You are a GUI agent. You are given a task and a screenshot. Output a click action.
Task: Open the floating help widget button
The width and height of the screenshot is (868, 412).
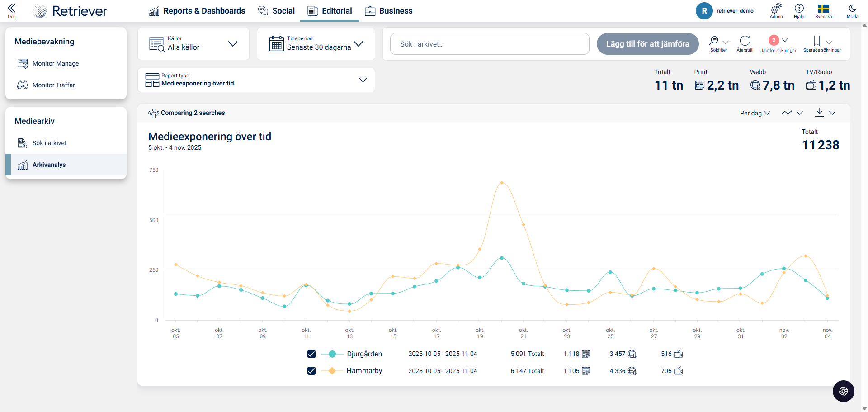(843, 391)
